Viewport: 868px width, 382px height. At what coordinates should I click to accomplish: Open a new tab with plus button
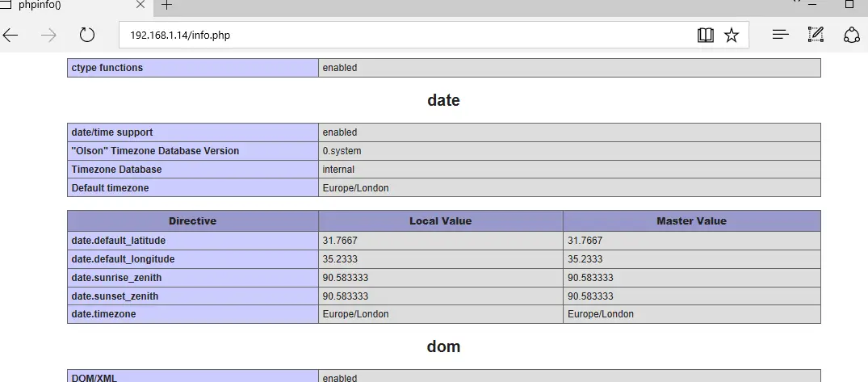coord(166,6)
